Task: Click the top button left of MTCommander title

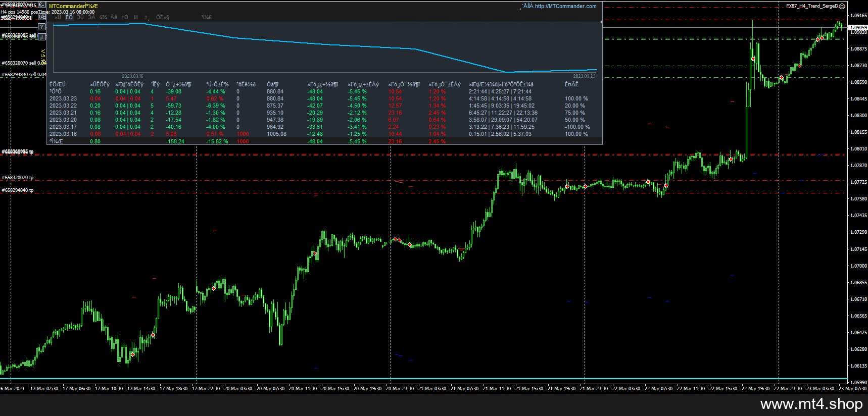Action: click(x=42, y=5)
